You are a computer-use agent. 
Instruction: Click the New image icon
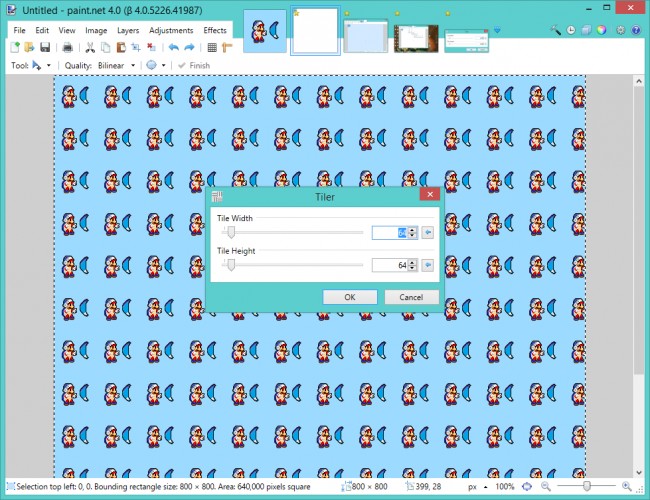(15, 47)
